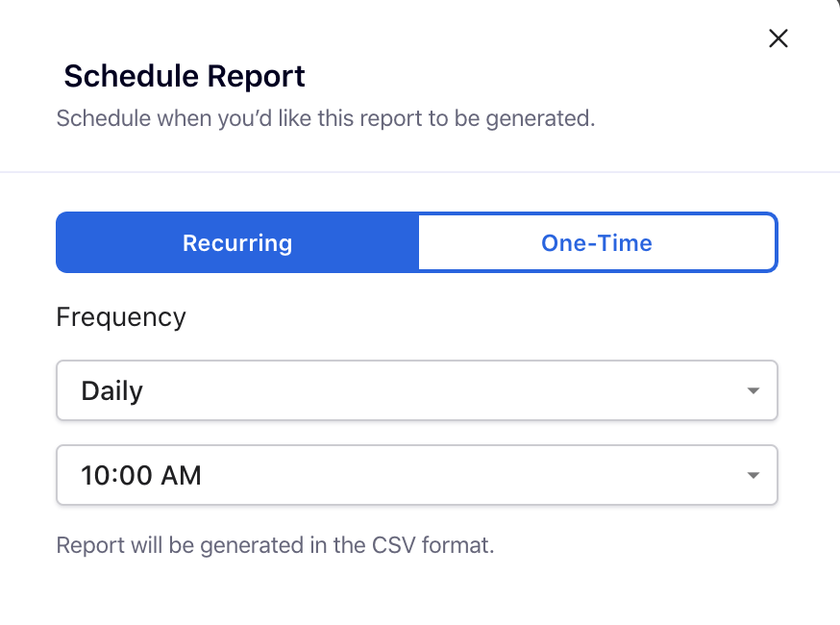Click the Schedule Report heading
Image resolution: width=840 pixels, height=625 pixels.
point(185,76)
